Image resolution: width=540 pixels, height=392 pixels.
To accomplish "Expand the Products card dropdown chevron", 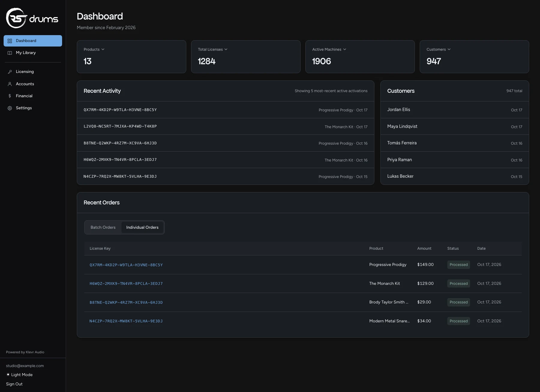I will (103, 49).
